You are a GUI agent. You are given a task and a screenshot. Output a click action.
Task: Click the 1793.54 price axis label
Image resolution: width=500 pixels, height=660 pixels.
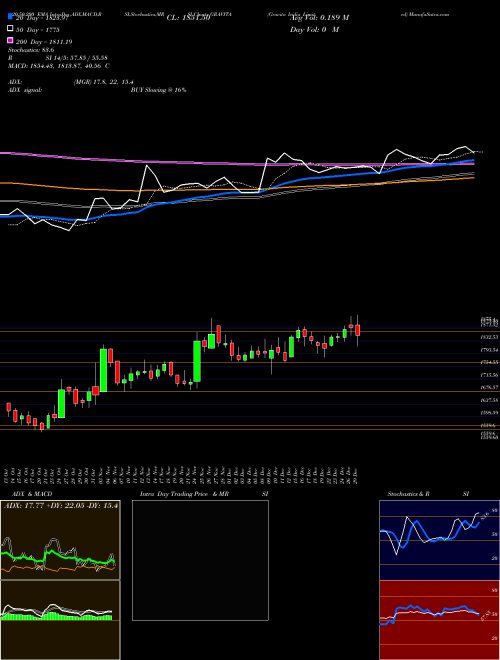[489, 350]
